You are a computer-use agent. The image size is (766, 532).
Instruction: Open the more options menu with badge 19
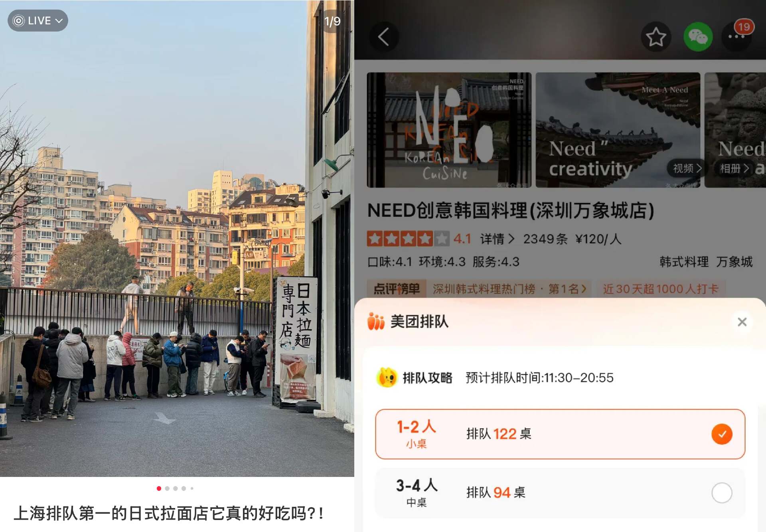pyautogui.click(x=737, y=36)
